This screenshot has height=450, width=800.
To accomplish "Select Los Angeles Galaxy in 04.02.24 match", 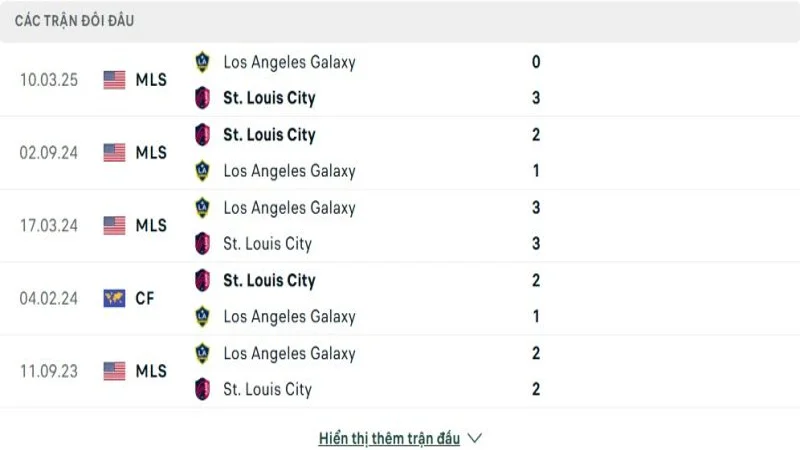I will tap(289, 317).
